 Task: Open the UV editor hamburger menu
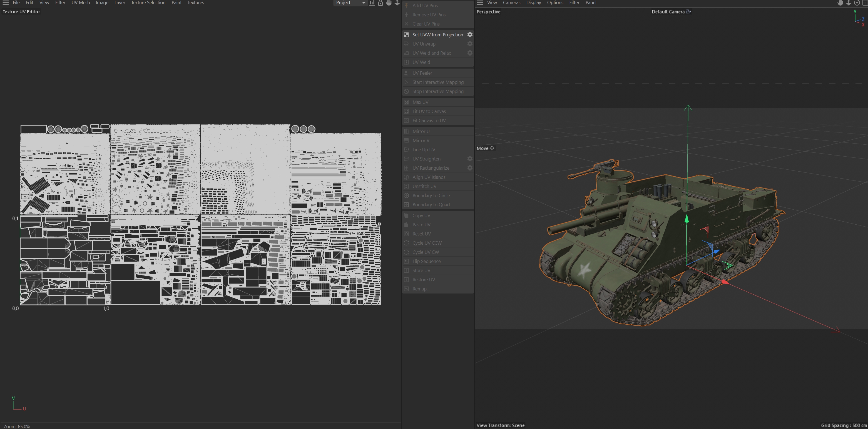6,3
